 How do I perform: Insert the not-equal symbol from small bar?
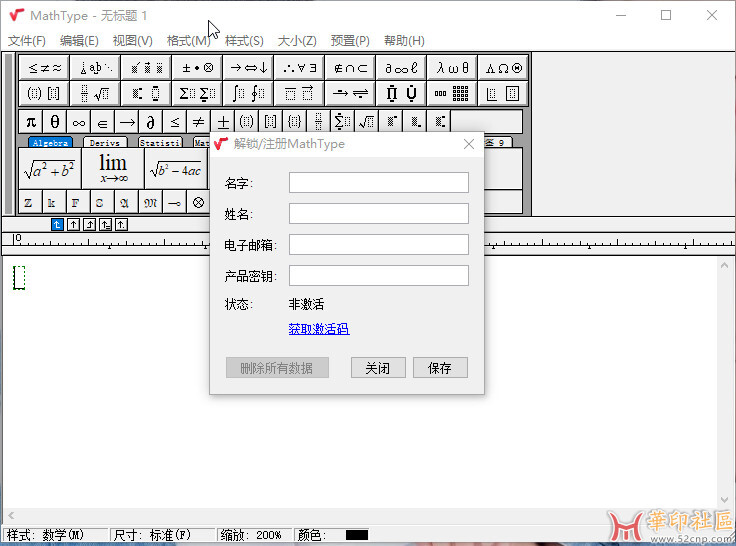coord(199,122)
